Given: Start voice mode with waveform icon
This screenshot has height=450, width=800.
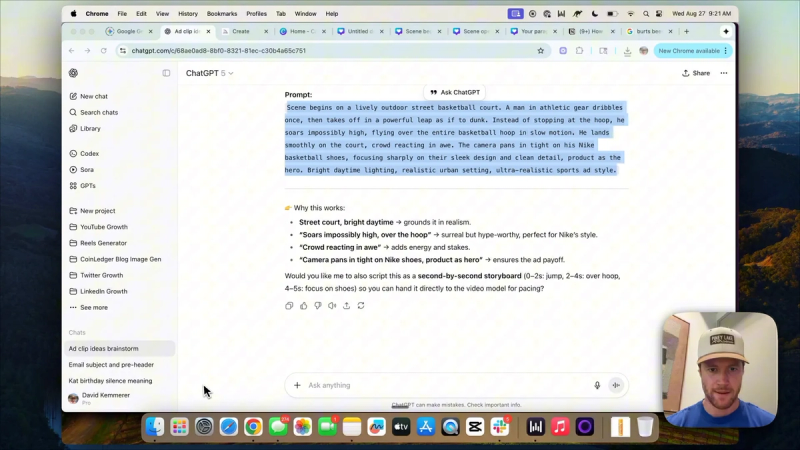Looking at the screenshot, I should tap(616, 385).
